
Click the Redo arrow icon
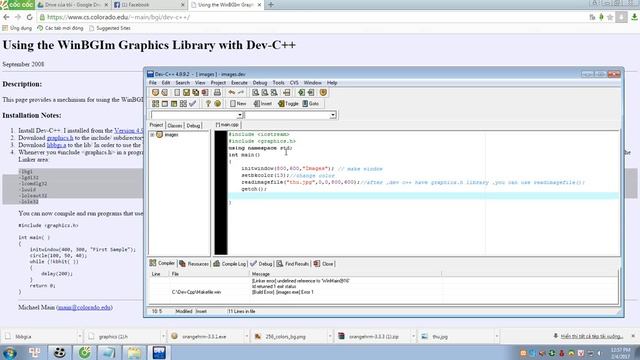tap(241, 93)
